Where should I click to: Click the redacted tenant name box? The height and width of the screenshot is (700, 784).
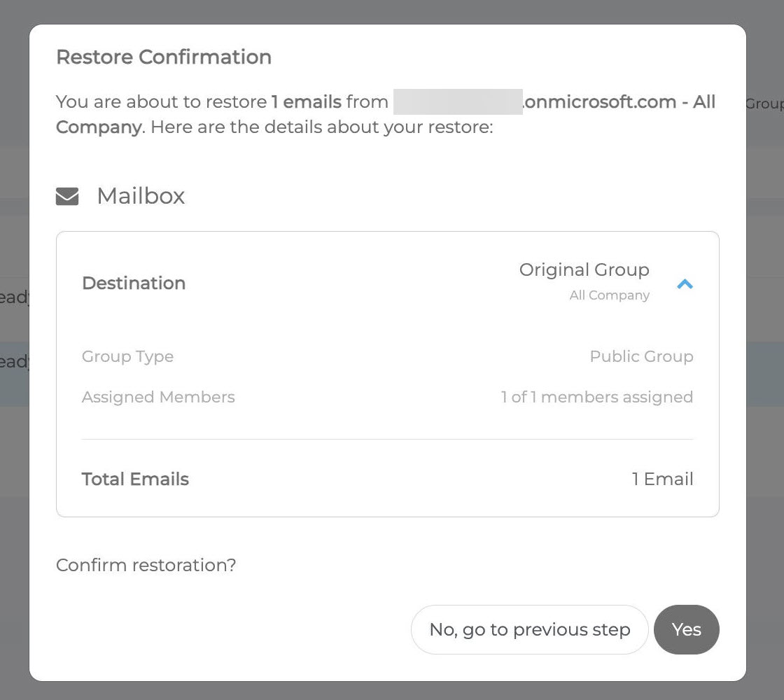[x=458, y=102]
